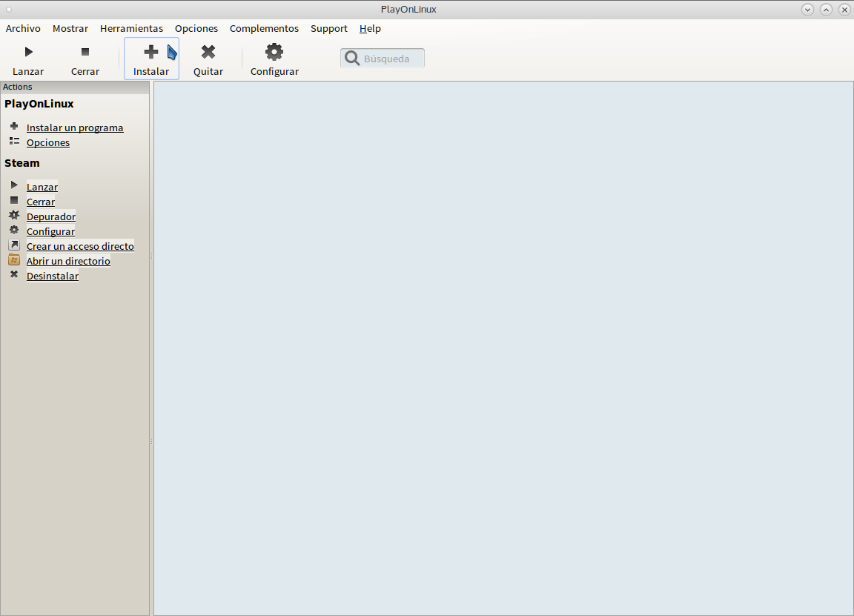Screen dimensions: 854x616
Task: Click the Quitar cross toolbar icon
Action: pyautogui.click(x=208, y=52)
